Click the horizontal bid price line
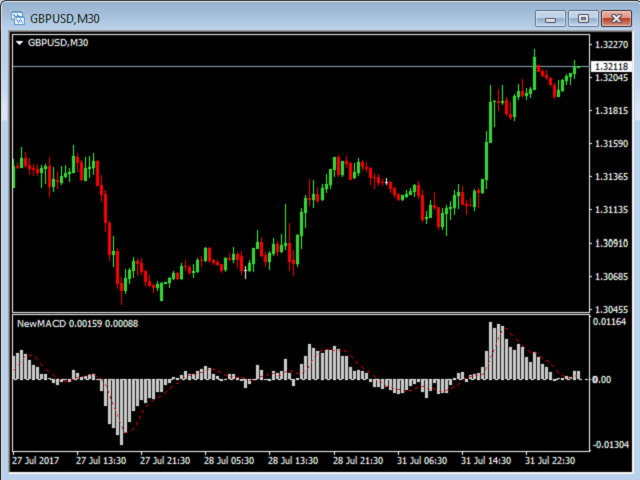This screenshot has height=480, width=640. [300, 66]
